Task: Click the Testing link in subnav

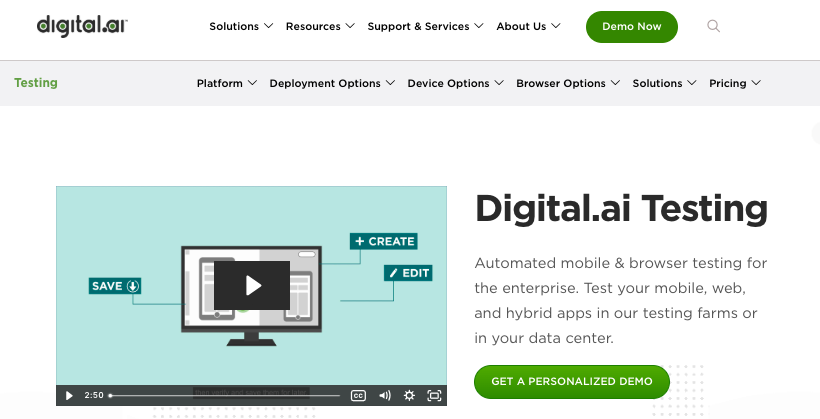Action: [36, 83]
